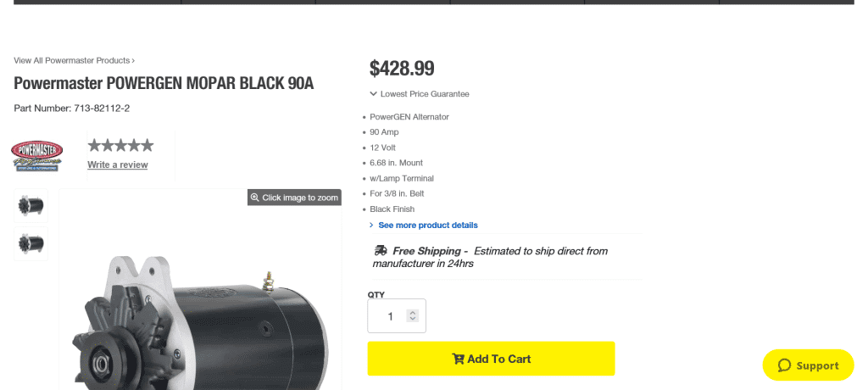Click the free shipping truck icon
The height and width of the screenshot is (390, 868).
[381, 251]
